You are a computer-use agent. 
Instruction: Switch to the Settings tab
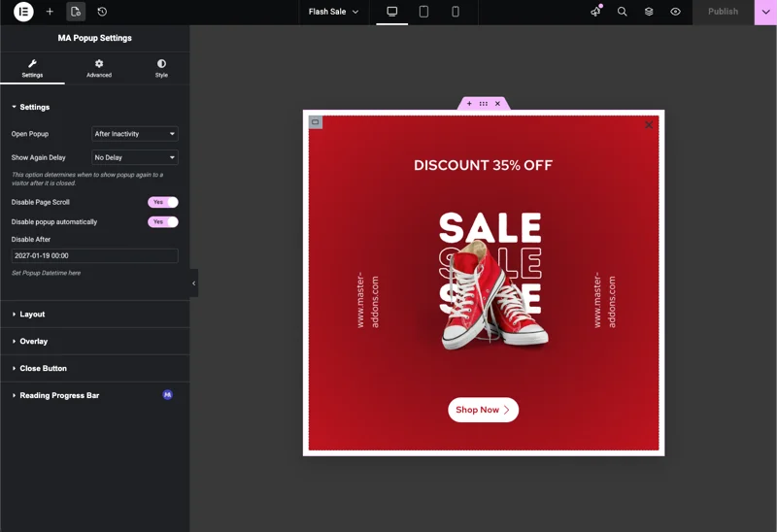32,68
